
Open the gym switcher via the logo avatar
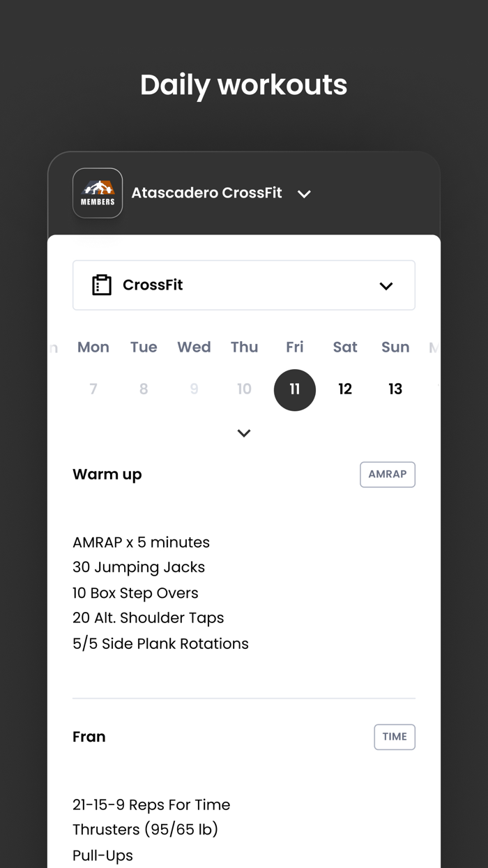click(98, 193)
